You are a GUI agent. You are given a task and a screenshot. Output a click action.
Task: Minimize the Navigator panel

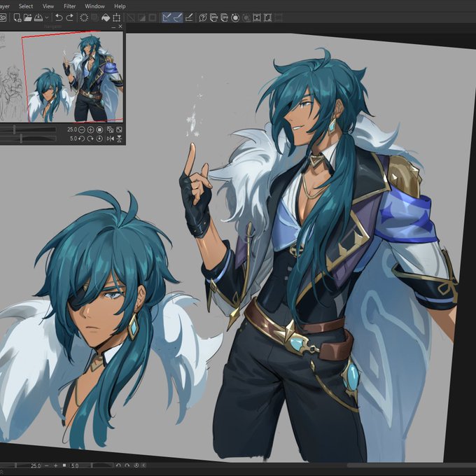(114, 27)
